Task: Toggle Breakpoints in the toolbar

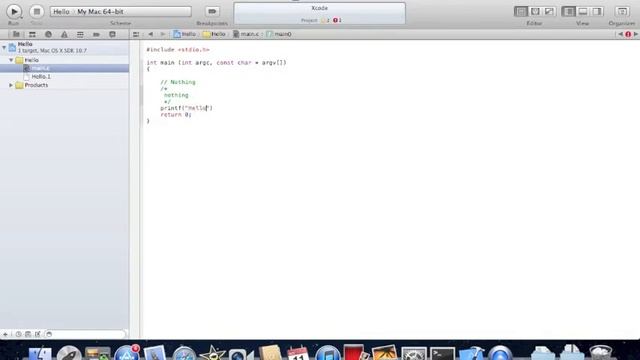Action: tap(212, 11)
